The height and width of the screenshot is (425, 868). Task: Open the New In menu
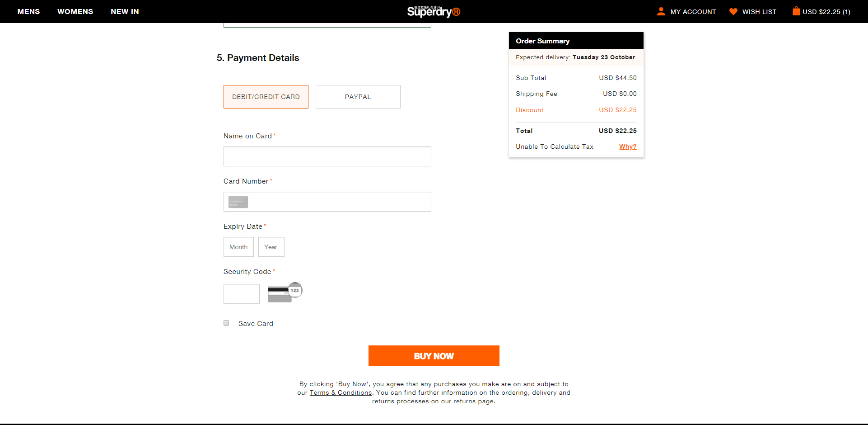[125, 11]
